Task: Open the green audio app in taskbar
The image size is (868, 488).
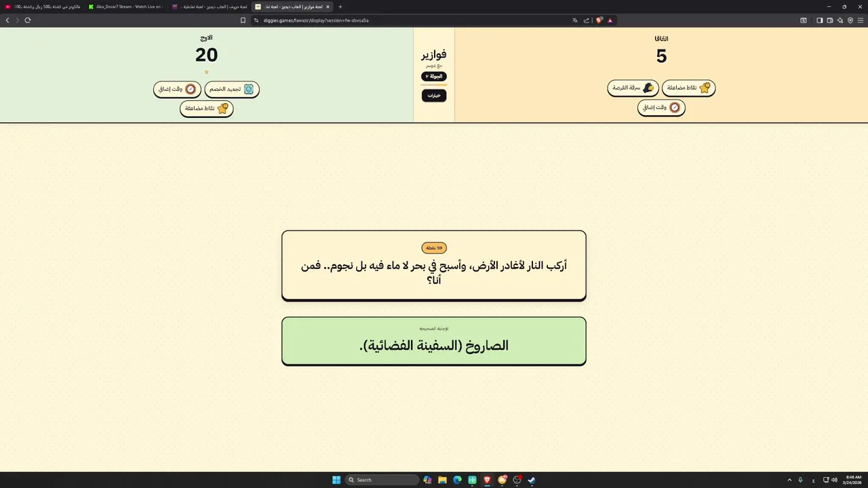Action: pos(472,480)
